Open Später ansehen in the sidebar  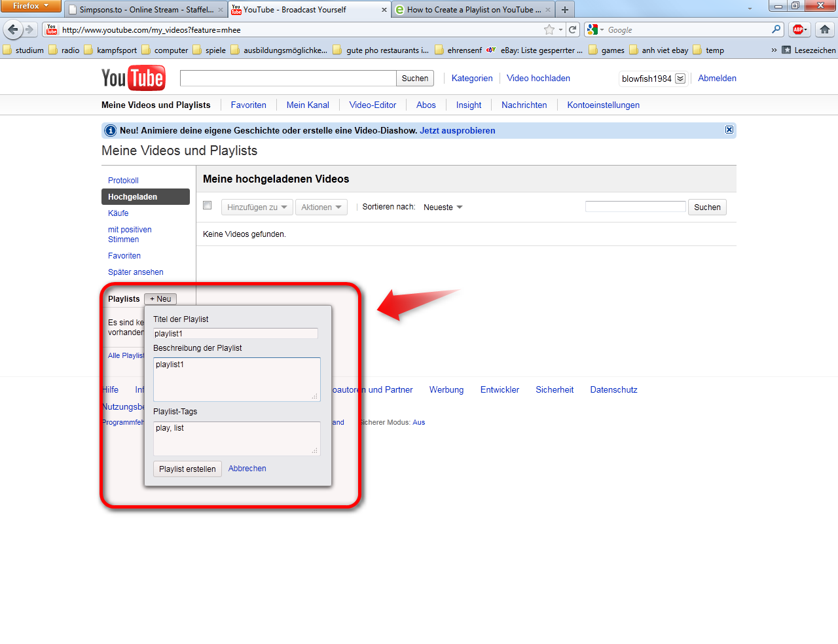pos(136,272)
